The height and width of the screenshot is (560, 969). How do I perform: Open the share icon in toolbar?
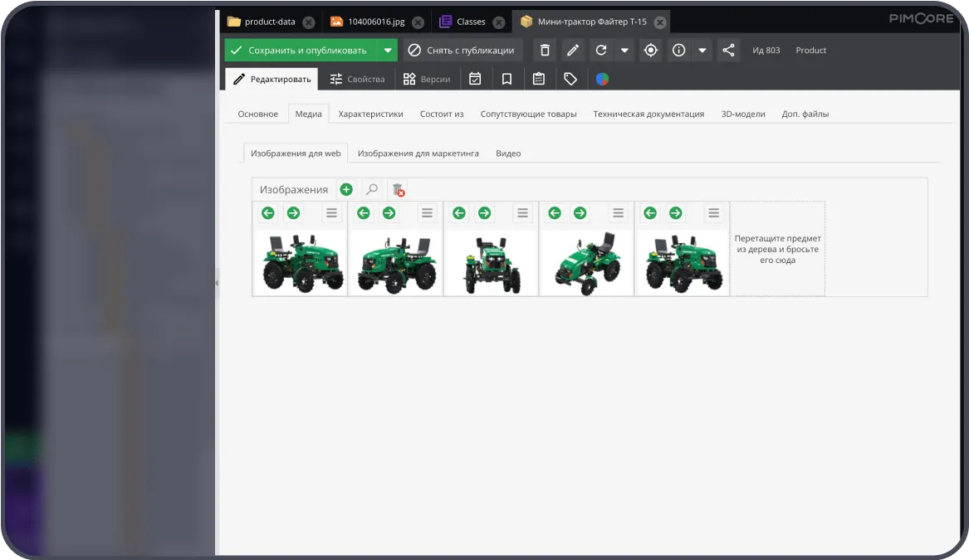pos(728,51)
